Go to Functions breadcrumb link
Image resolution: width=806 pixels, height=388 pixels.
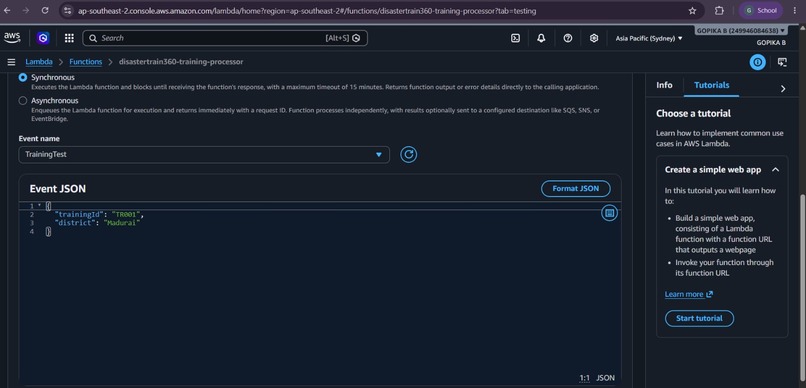coord(86,62)
